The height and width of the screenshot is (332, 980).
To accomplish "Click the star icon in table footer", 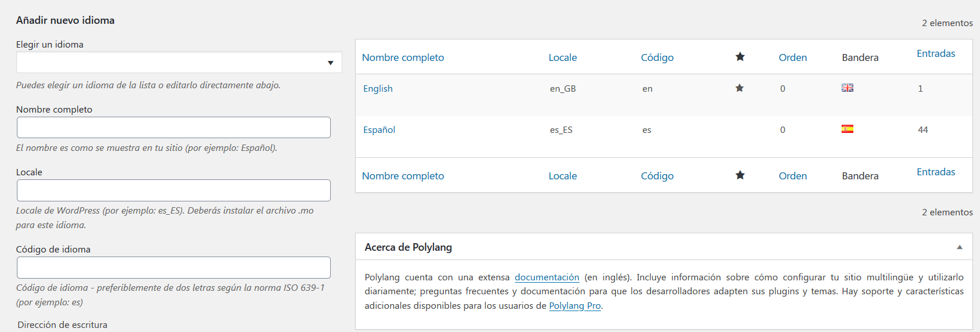I will 740,175.
